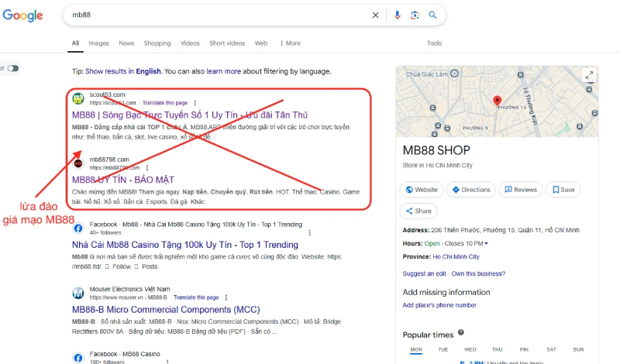This screenshot has height=364, width=620.
Task: Clear the search box with the X icon
Action: point(375,15)
